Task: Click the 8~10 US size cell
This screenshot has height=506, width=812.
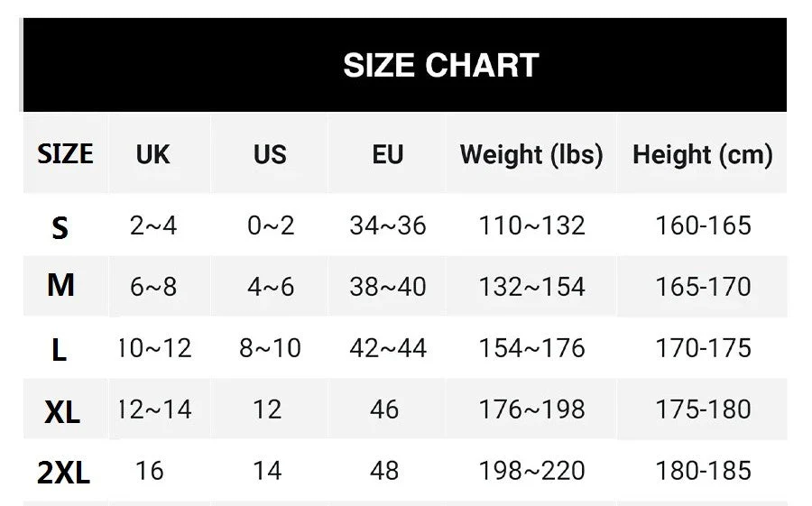Action: click(270, 348)
